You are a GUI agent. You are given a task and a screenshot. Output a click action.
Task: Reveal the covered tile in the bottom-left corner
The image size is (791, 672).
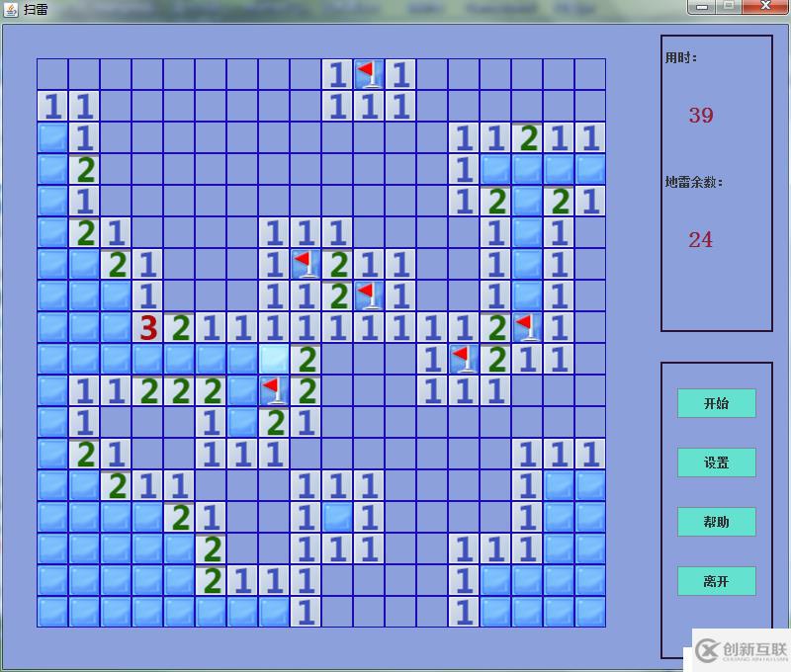tap(53, 612)
